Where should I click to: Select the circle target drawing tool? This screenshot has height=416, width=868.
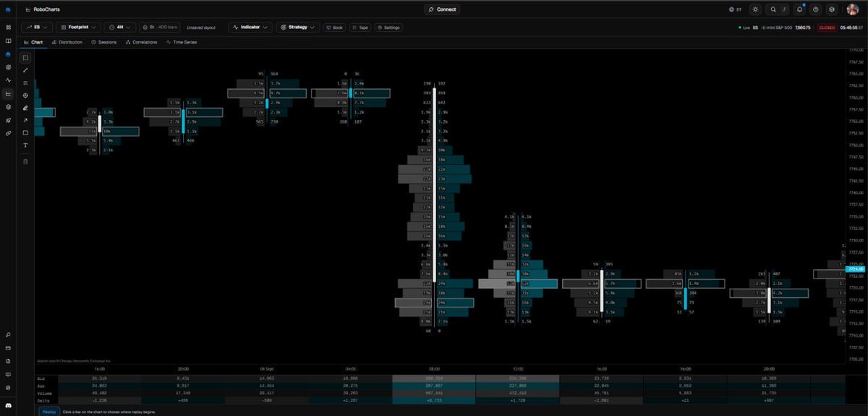coord(25,95)
